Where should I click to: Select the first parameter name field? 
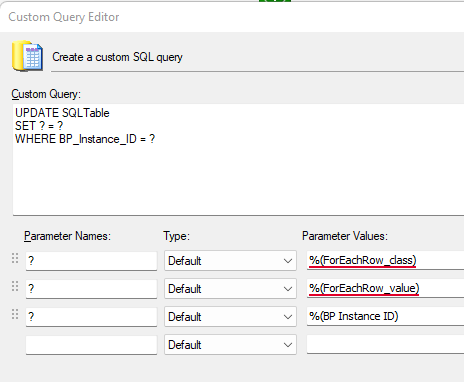(91, 261)
